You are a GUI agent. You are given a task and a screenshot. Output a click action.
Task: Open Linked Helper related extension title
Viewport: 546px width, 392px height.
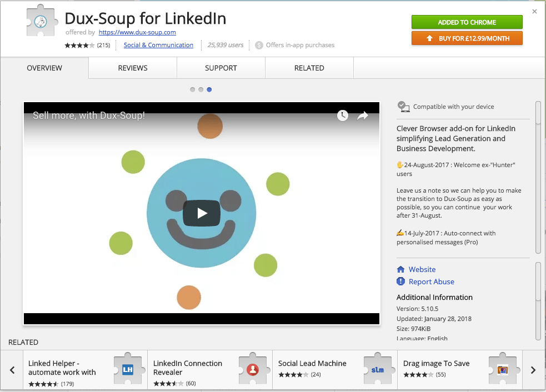(62, 368)
